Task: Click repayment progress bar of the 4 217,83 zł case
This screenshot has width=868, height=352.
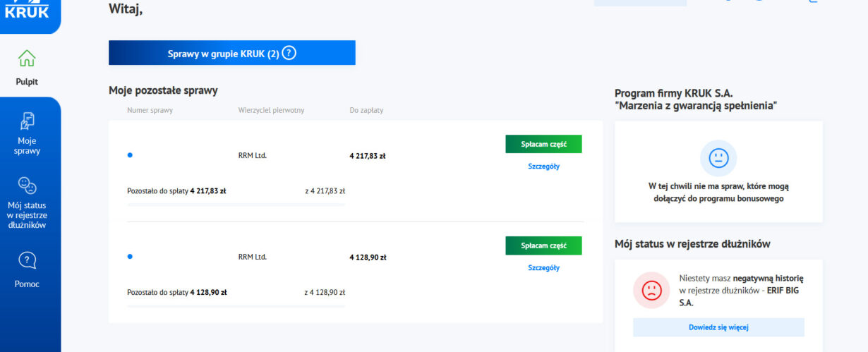Action: click(236, 205)
